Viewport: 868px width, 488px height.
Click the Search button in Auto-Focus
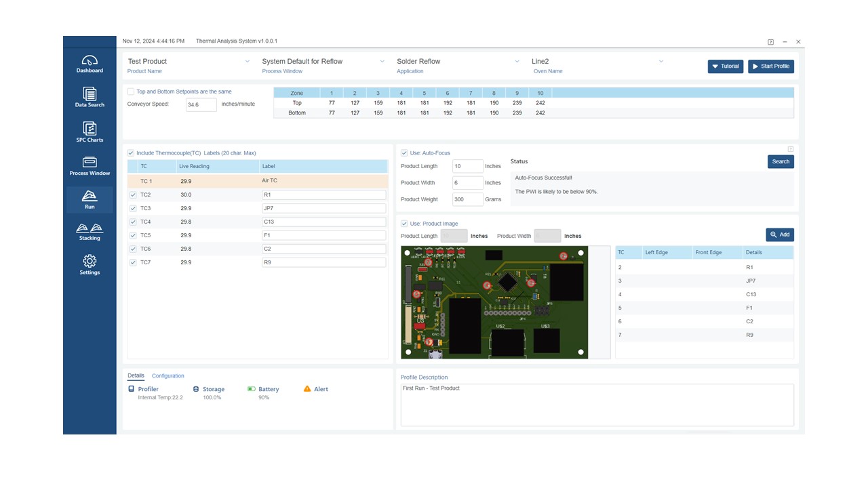[781, 161]
